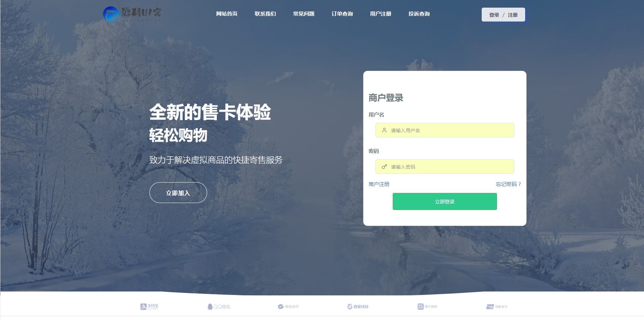Viewport: 644px width, 321px height.
Task: Click the 微信支付 WeChat Pay logo
Action: [x=288, y=306]
